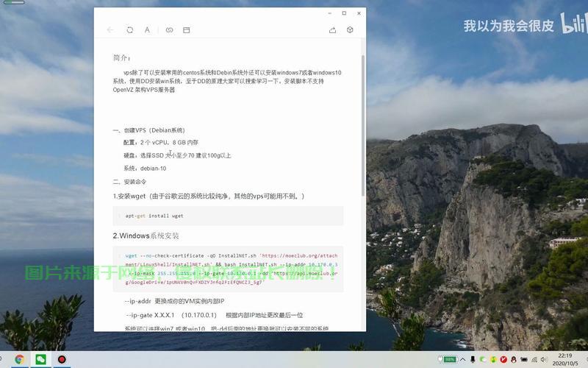Screen dimensions: 588x368
Task: Minimize the article reader window
Action: click(x=329, y=13)
